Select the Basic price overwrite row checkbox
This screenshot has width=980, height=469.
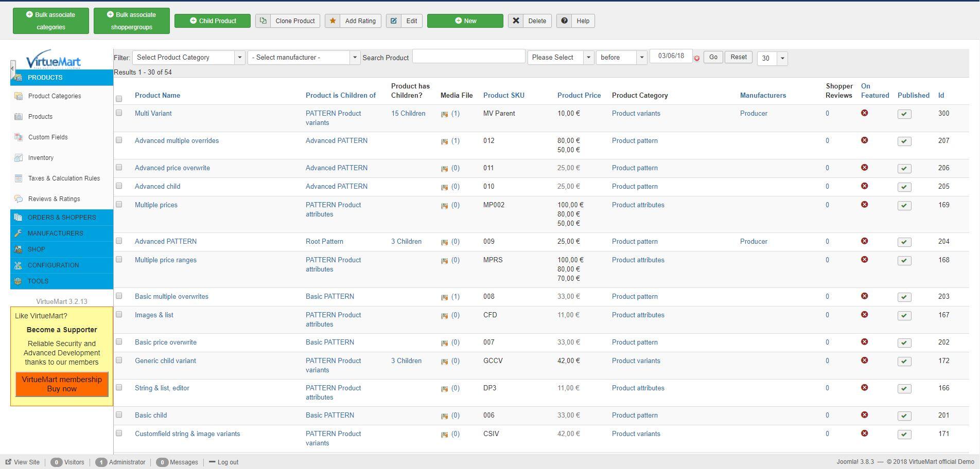119,341
